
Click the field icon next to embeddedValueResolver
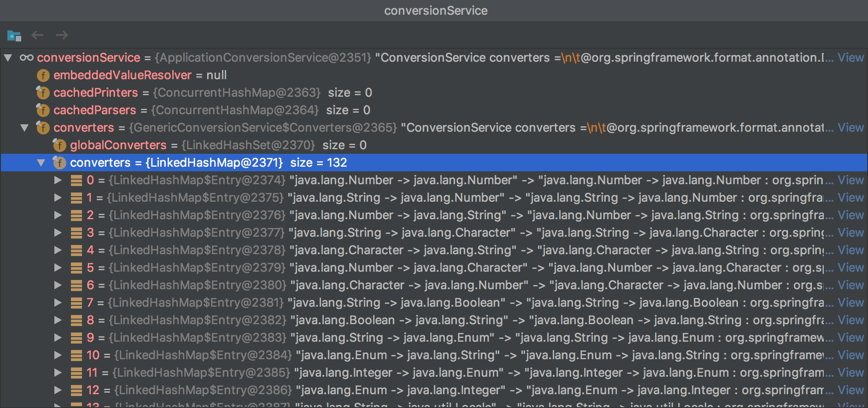coord(43,76)
